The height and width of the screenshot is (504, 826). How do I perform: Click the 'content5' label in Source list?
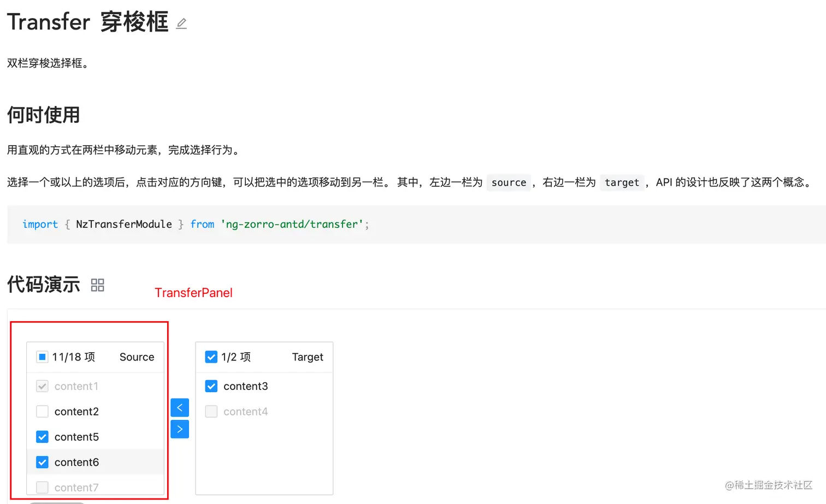point(76,437)
